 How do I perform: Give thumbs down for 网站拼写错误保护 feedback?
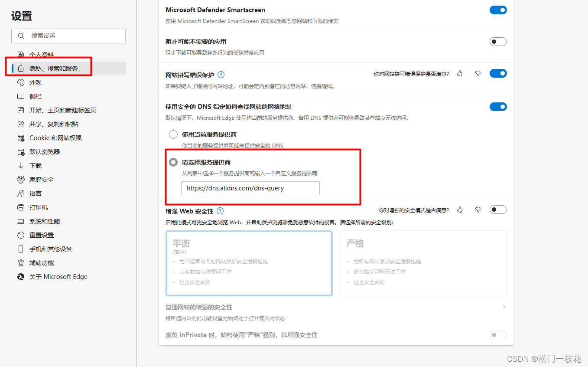(478, 74)
